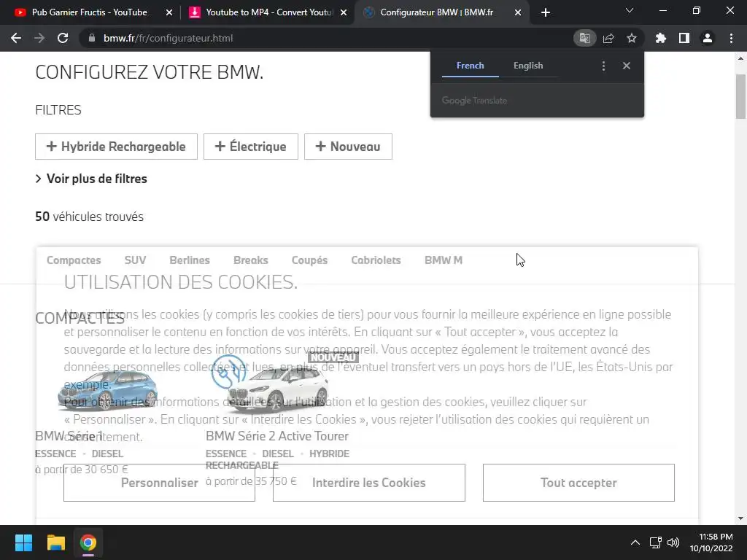This screenshot has width=747, height=560.
Task: Switch to Youtube to MP4 tab
Action: 267,12
